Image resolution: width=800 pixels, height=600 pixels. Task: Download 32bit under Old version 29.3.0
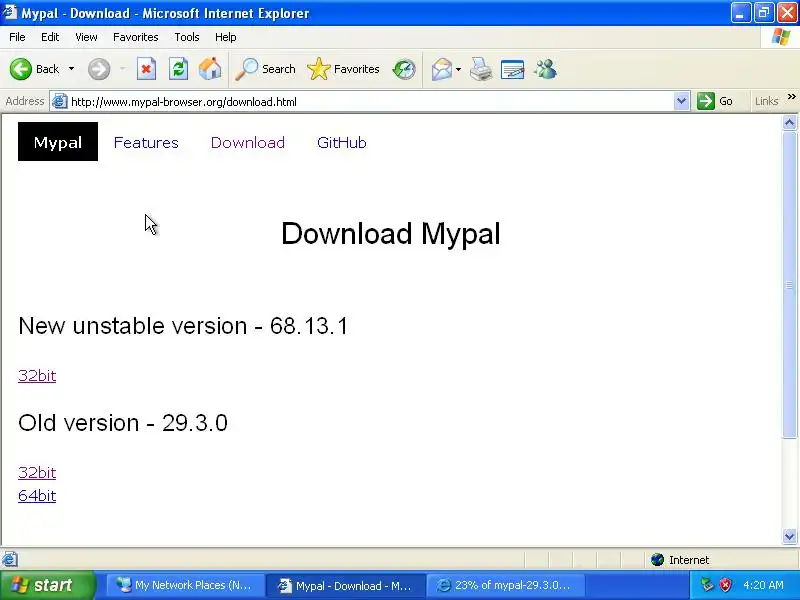pos(37,472)
